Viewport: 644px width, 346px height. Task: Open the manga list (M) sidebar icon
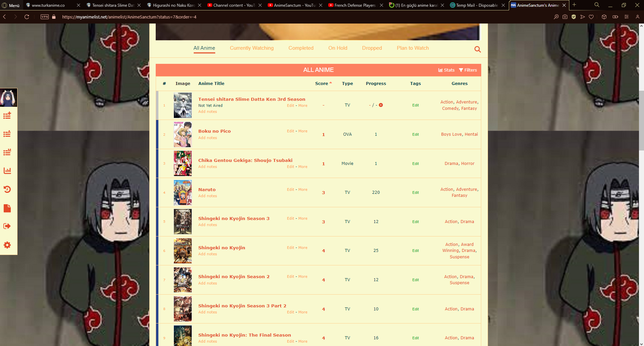click(x=7, y=152)
